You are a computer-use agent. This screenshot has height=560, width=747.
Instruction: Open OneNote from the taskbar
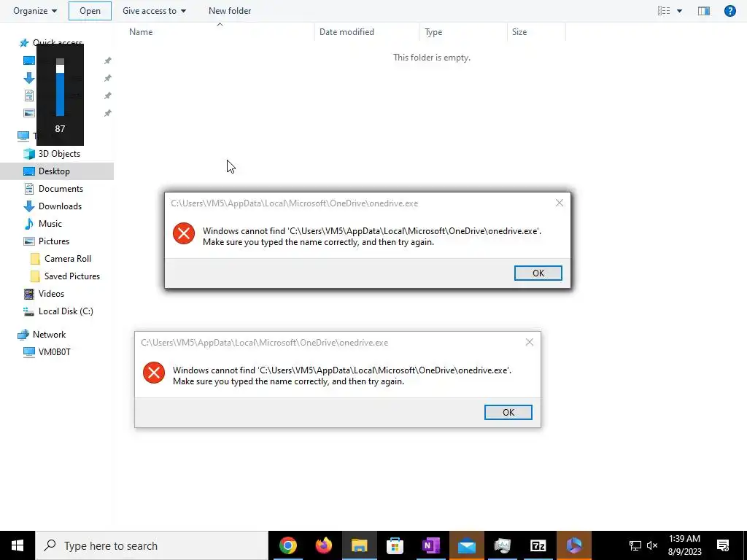(x=430, y=545)
